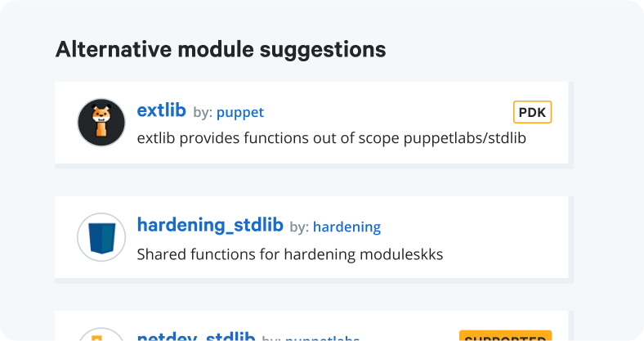The image size is (644, 341).
Task: Go to the hardening author page
Action: 347,227
